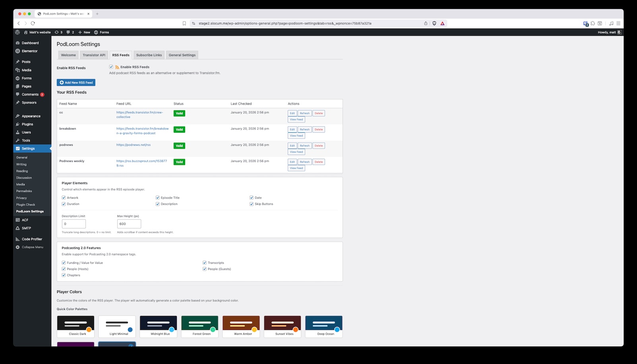Click the Add New RSS Feed button
Screen dimensions: 637x364
click(x=76, y=82)
